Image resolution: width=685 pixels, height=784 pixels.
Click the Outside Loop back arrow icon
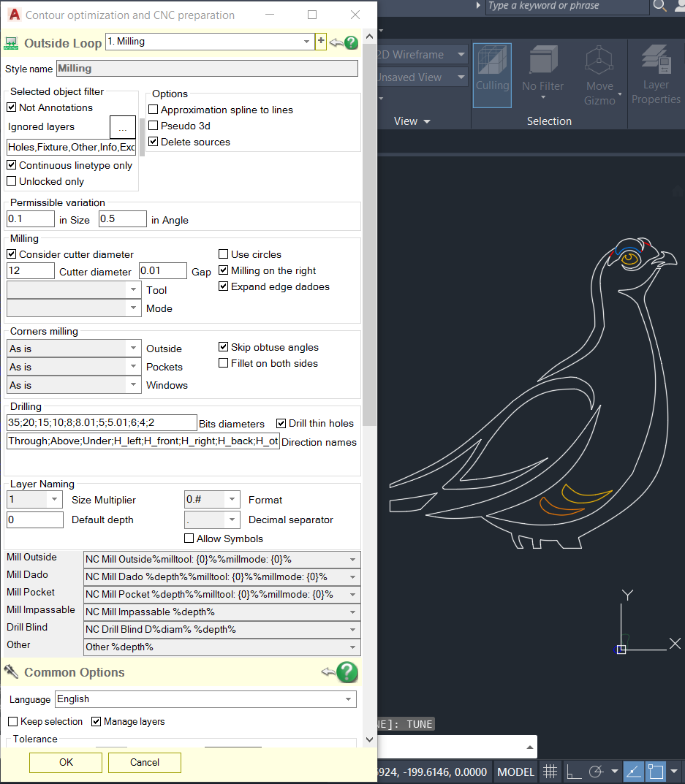[x=336, y=43]
